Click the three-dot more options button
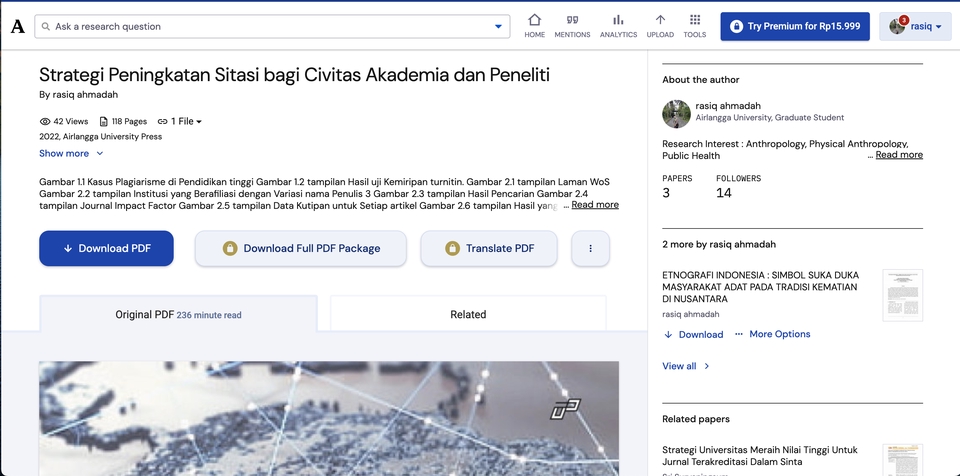 pos(590,248)
